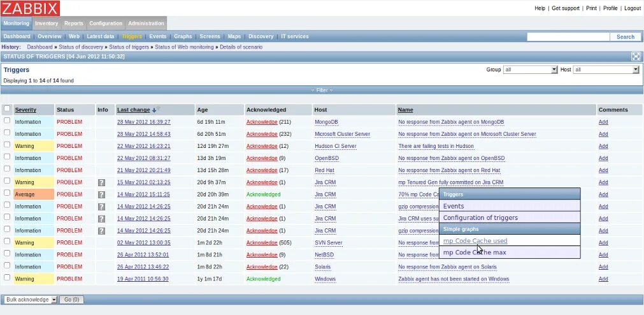
Task: Focus the search input field
Action: (568, 36)
